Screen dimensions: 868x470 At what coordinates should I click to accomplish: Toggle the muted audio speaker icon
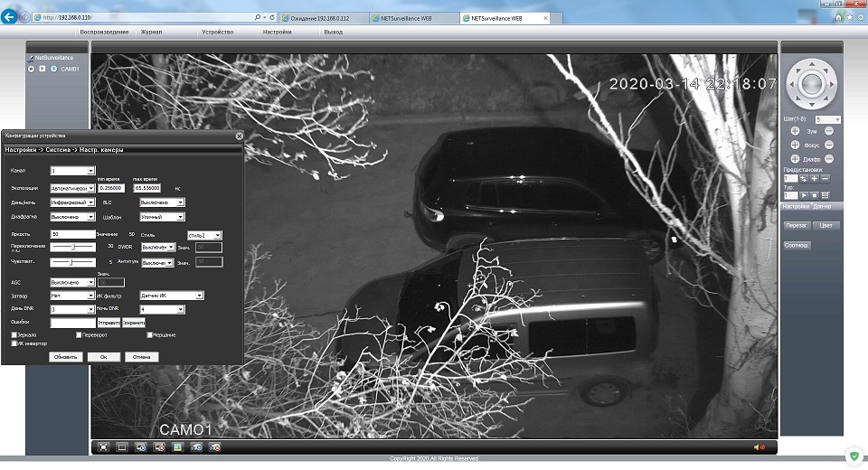tap(759, 446)
